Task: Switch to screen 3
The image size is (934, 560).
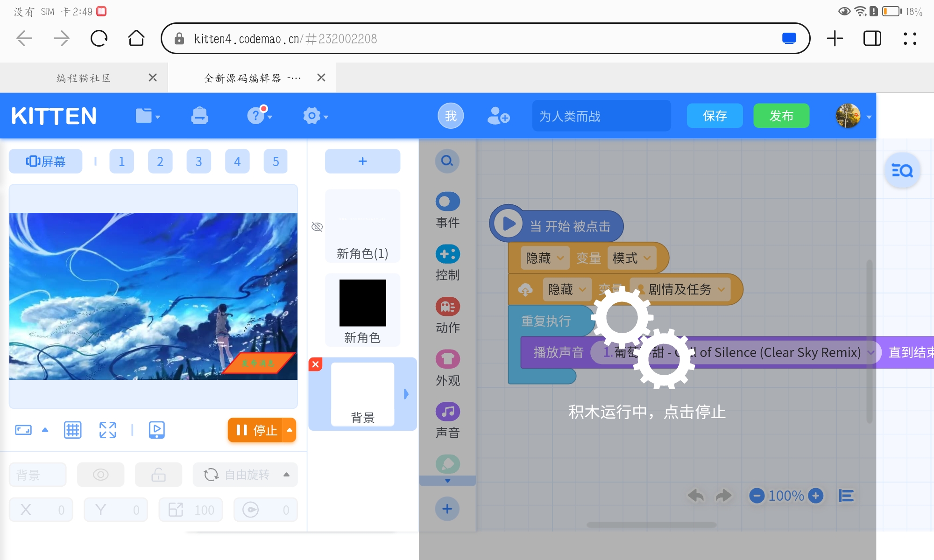Action: pos(198,161)
